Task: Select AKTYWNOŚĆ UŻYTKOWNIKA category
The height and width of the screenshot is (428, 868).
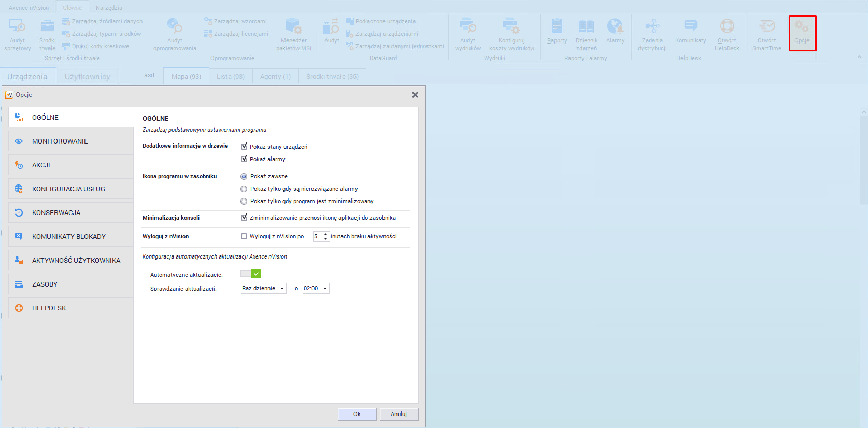Action: point(71,260)
